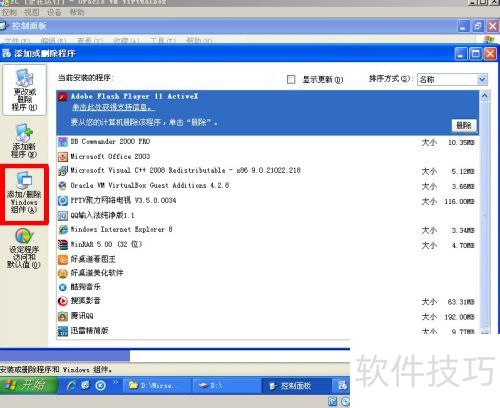
Task: Click the Microsoft Office 2003 icon
Action: (x=63, y=157)
